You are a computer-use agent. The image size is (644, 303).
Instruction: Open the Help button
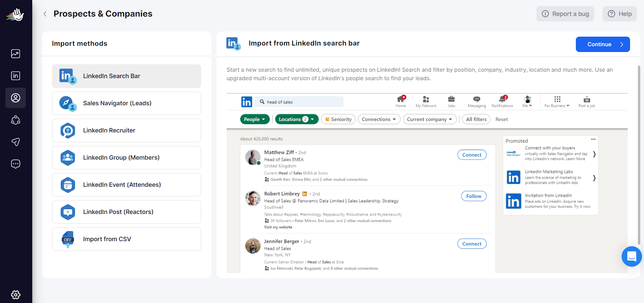point(619,14)
